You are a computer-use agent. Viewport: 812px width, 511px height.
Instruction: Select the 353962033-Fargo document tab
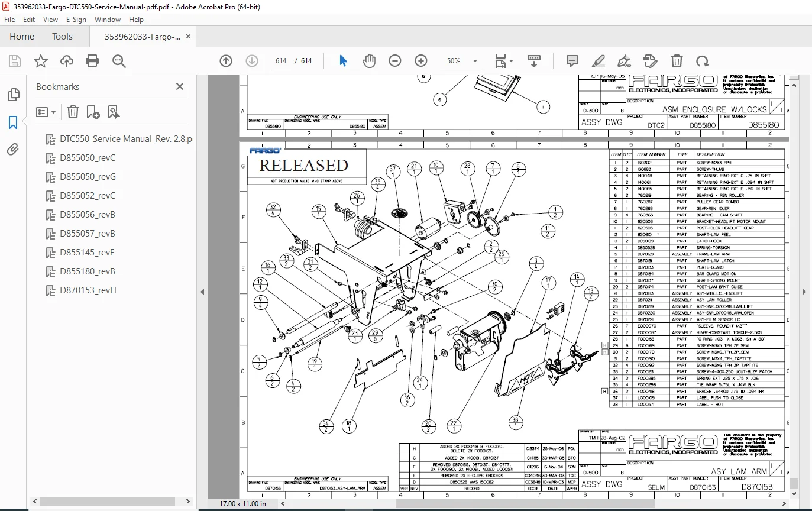(143, 37)
